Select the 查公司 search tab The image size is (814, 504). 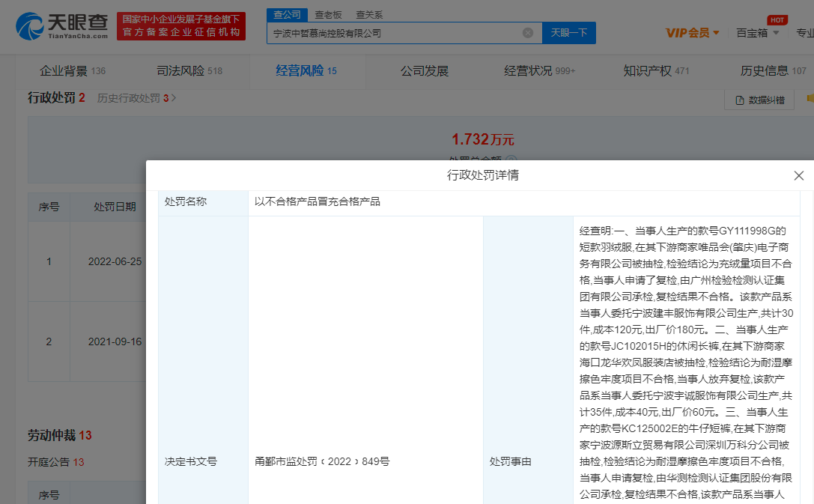click(x=287, y=14)
